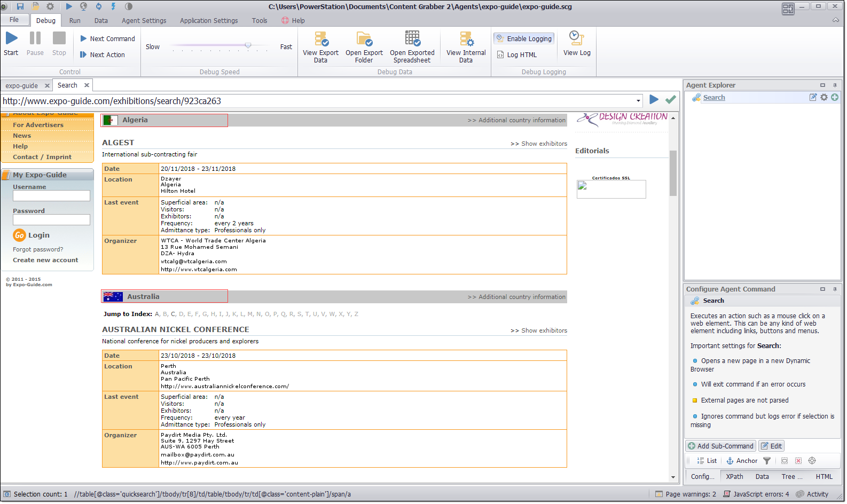Collapse the ribbon using chevron
The height and width of the screenshot is (504, 847).
(835, 20)
